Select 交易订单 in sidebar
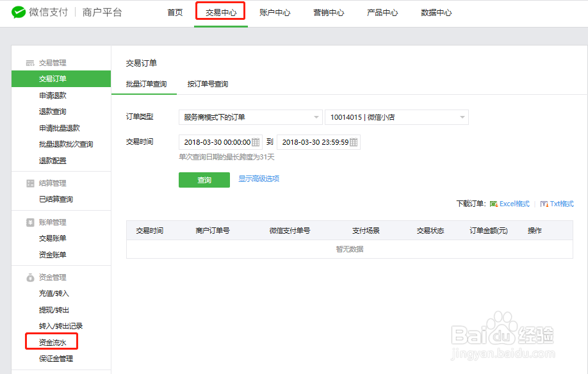This screenshot has height=374, width=588. [x=61, y=79]
